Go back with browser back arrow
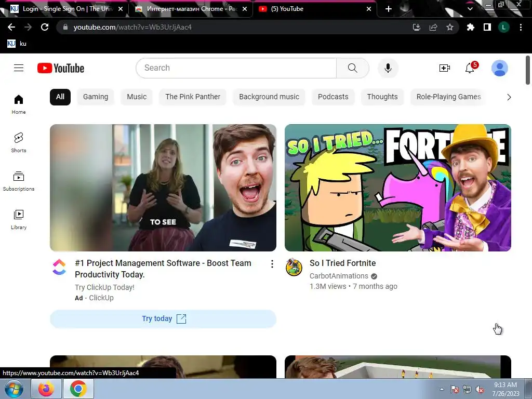Viewport: 532px width, 399px height. [11, 27]
